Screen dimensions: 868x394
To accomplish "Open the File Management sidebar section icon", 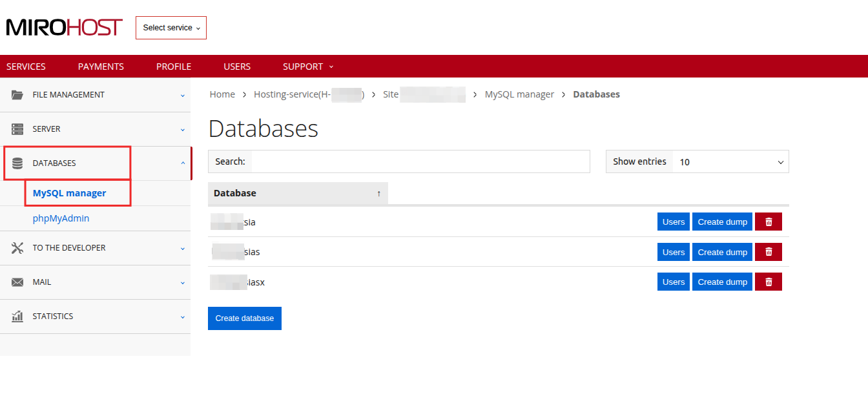I will tap(17, 94).
